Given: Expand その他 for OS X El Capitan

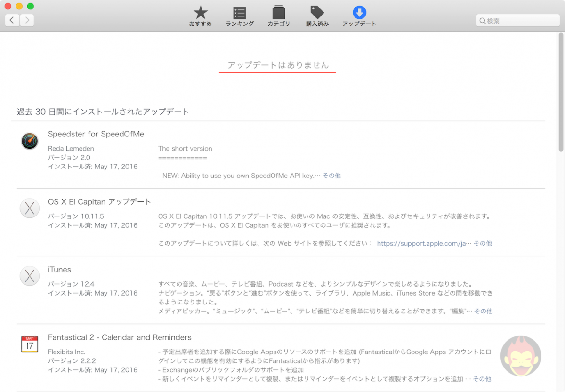Looking at the screenshot, I should click(483, 244).
